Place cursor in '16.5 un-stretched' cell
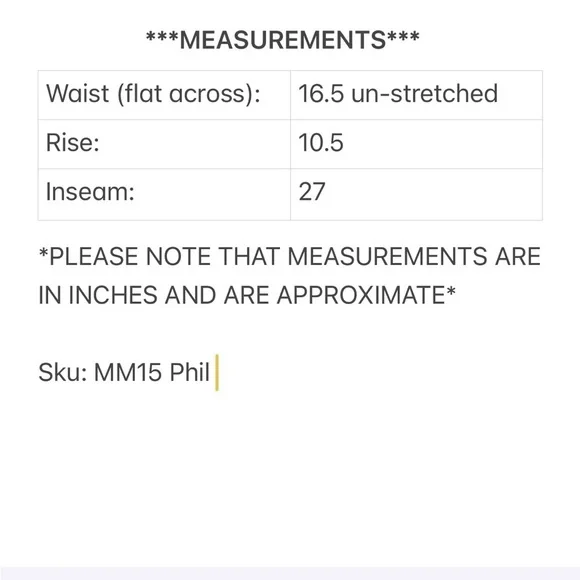This screenshot has height=580, width=580. coord(417,95)
